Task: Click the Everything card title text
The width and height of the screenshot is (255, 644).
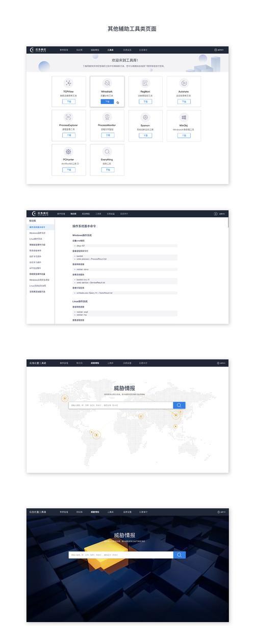Action: click(107, 160)
